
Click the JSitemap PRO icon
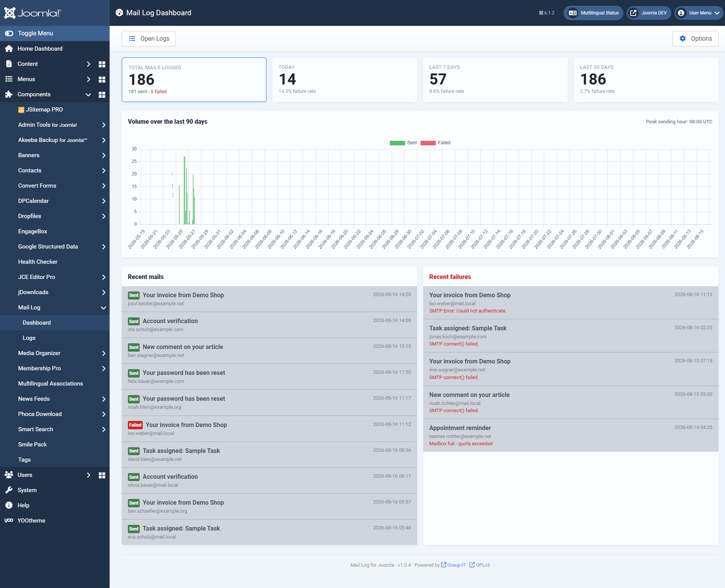coord(21,110)
